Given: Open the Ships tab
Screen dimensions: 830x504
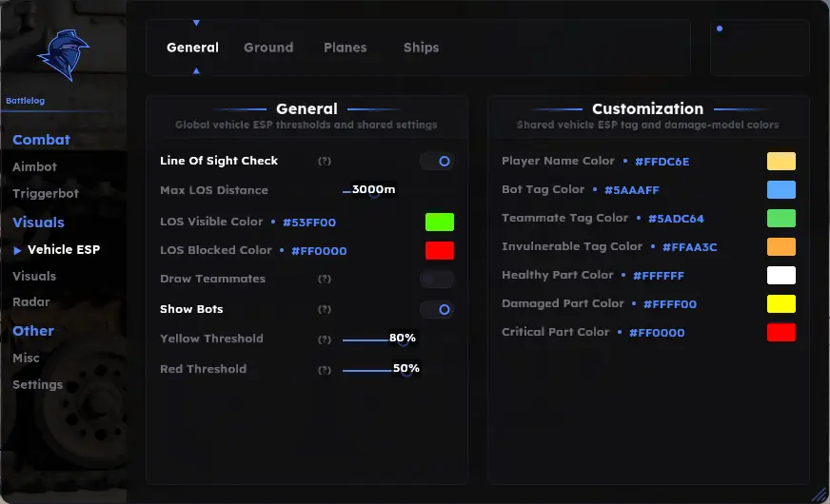Looking at the screenshot, I should 422,48.
